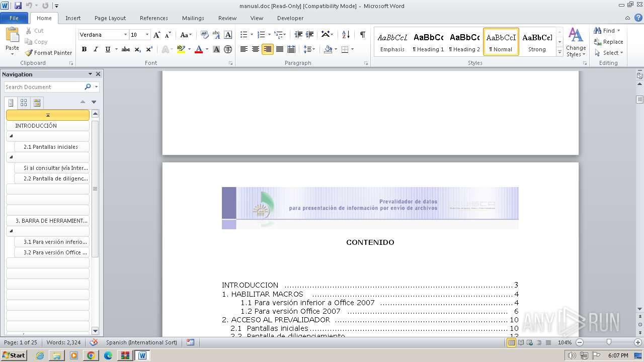Click the Undo icon
Viewport: 644px width, 362px height.
click(x=29, y=6)
